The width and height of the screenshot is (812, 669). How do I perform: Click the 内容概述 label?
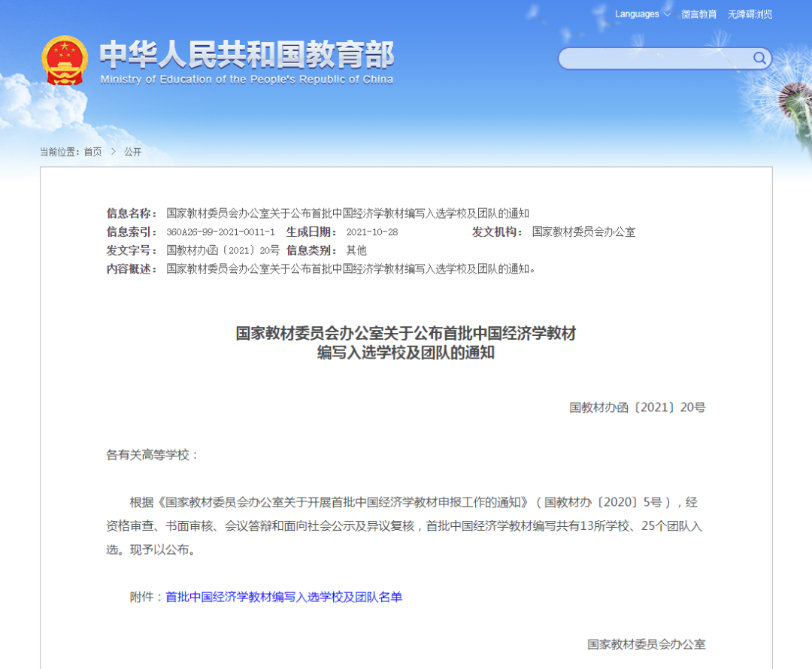131,269
